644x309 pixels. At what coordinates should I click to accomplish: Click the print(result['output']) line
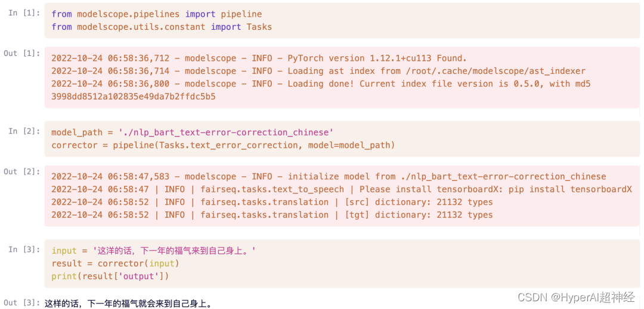[110, 276]
